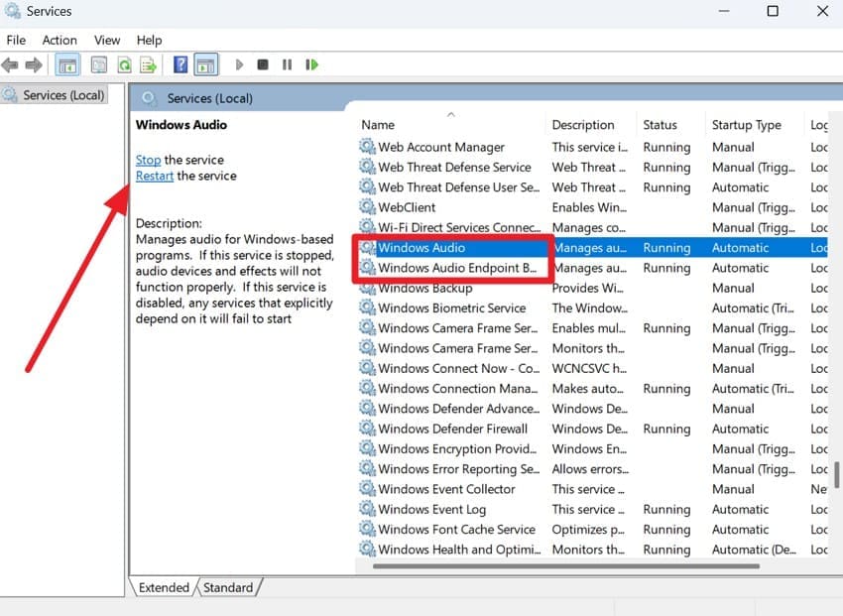843x616 pixels.
Task: Click "Provides Wi..." description cell
Action: click(x=588, y=288)
